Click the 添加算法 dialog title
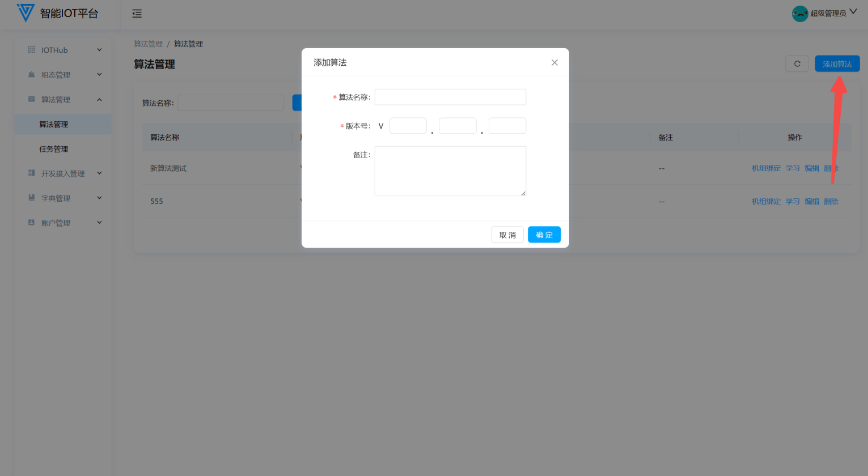This screenshot has width=868, height=476. (x=330, y=62)
